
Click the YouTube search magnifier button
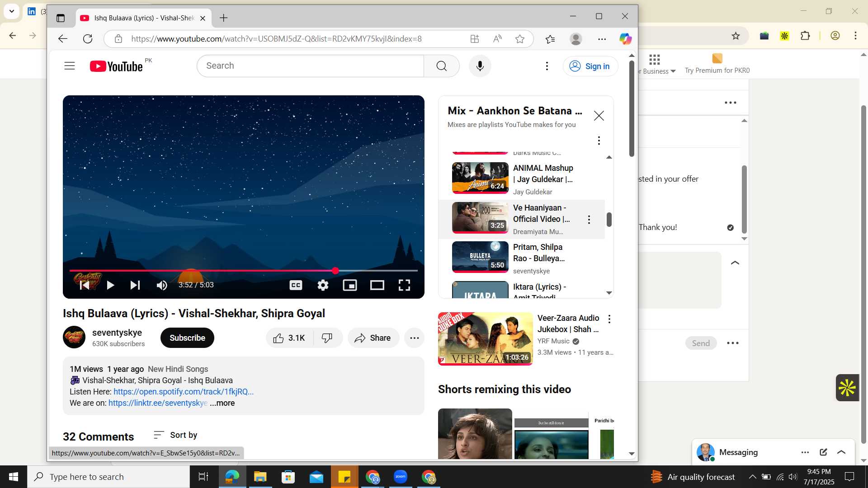click(442, 66)
